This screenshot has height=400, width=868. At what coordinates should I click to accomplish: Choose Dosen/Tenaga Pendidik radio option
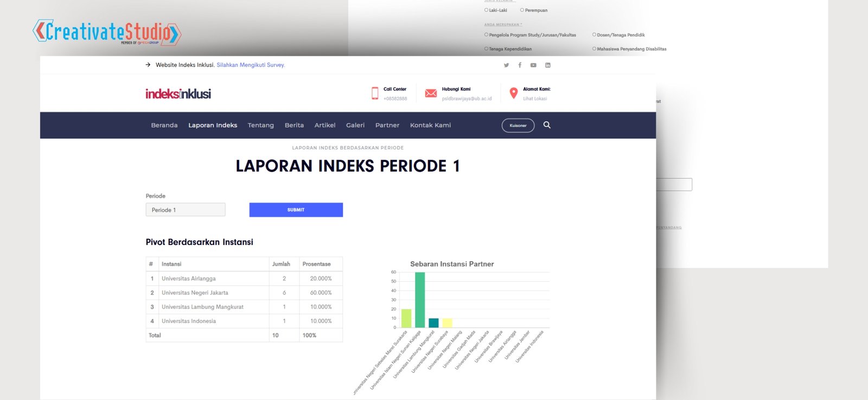click(x=595, y=35)
